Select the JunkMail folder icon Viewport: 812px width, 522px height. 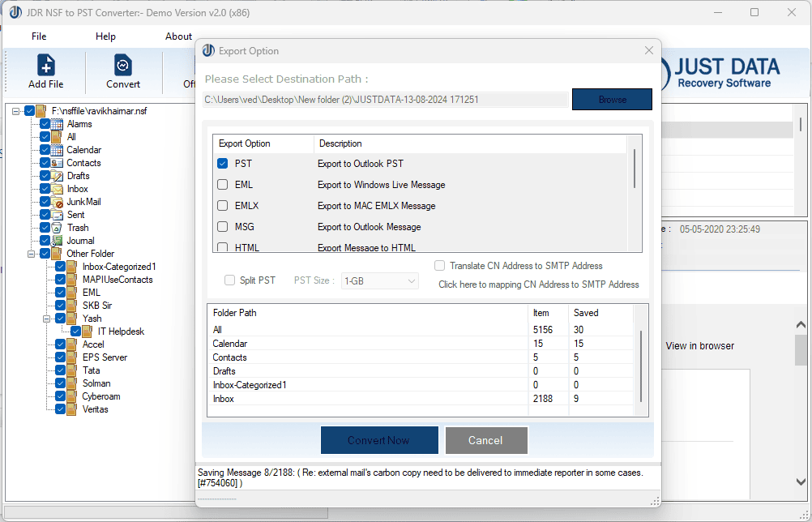pos(57,201)
